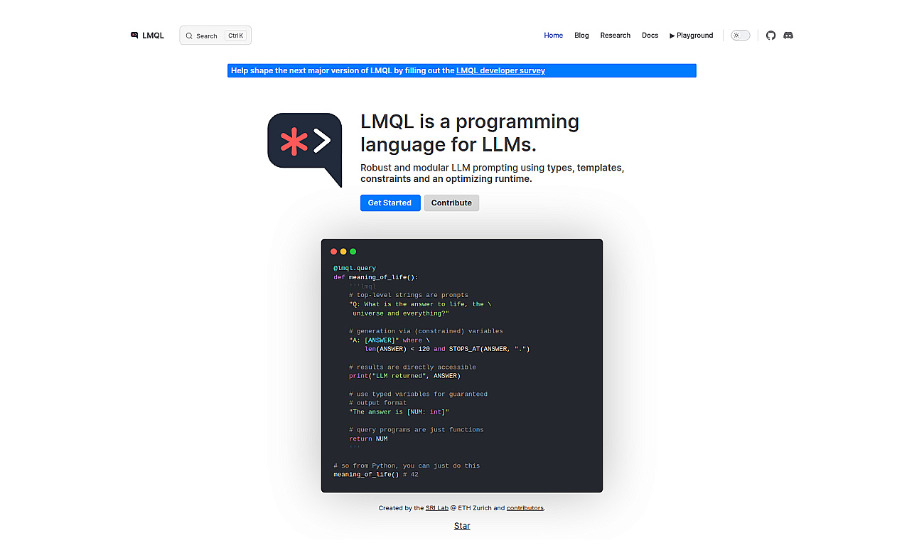Viewport: 924px width, 560px height.
Task: Open the contributors link
Action: [525, 508]
